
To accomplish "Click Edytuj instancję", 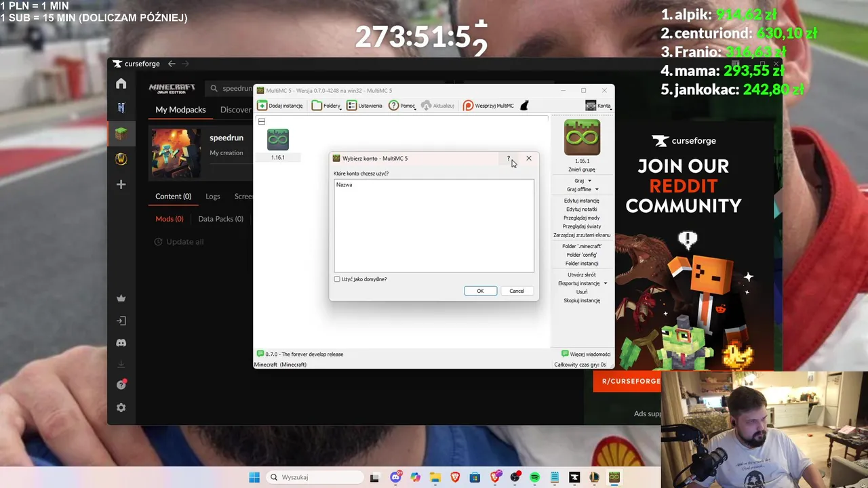I will point(582,201).
